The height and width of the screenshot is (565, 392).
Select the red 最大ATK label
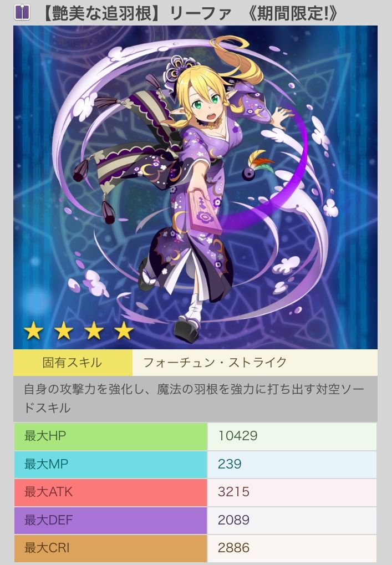point(110,492)
